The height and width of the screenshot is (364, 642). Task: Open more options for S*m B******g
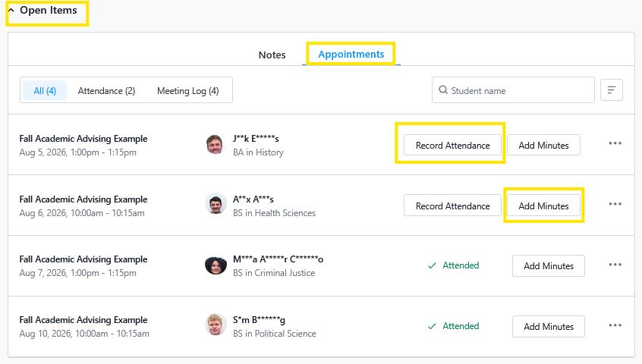(x=615, y=325)
